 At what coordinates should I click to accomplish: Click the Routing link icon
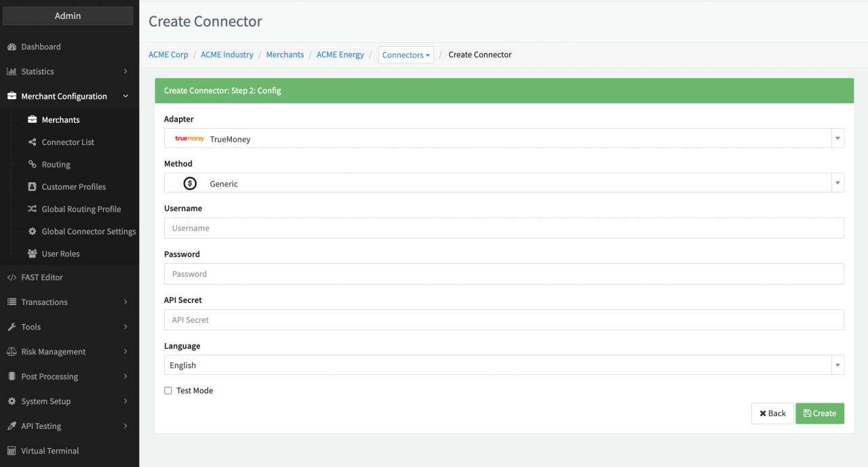tap(32, 165)
